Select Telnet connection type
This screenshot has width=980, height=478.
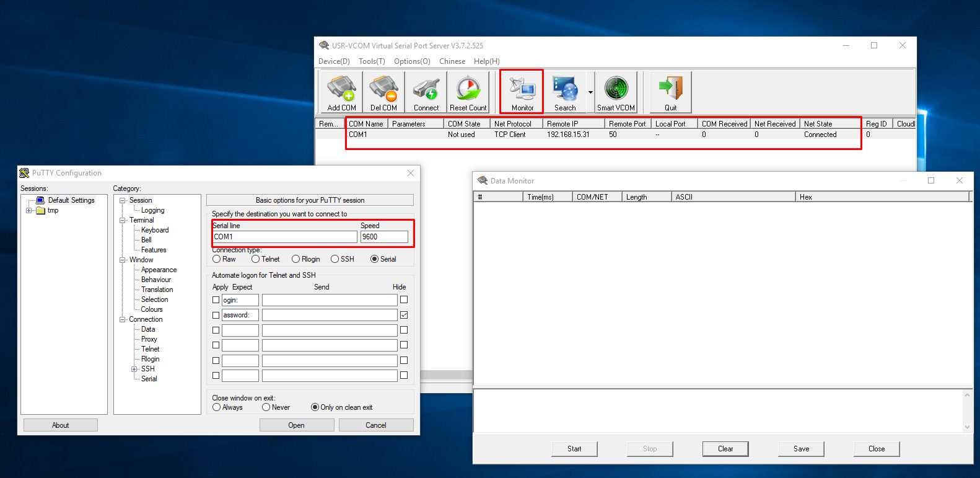pos(255,259)
